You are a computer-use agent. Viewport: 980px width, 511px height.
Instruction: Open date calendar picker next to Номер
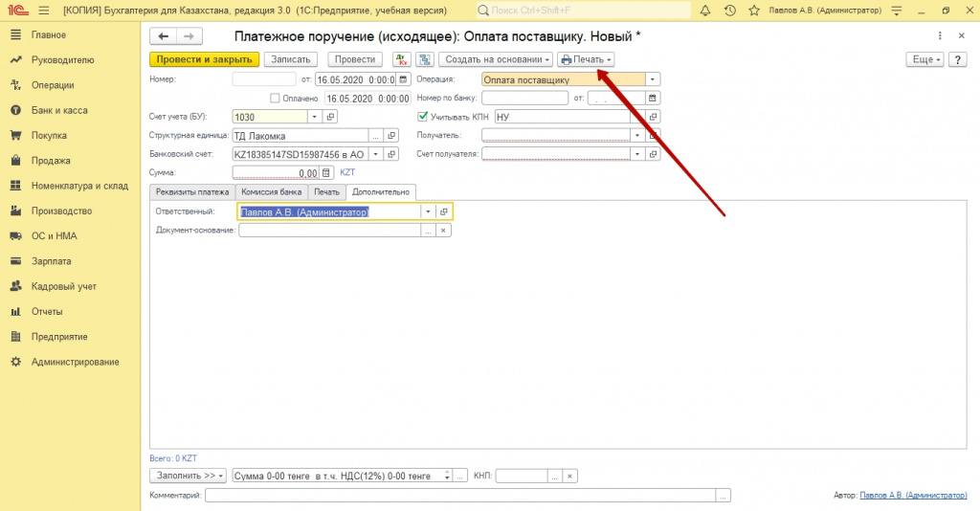coord(403,79)
